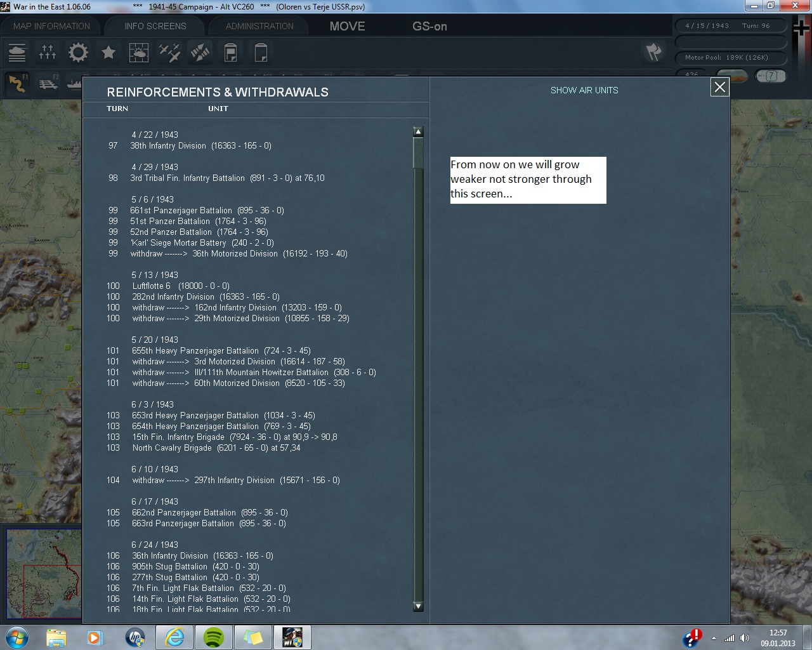Open the HP utility taskbar icon

click(134, 637)
